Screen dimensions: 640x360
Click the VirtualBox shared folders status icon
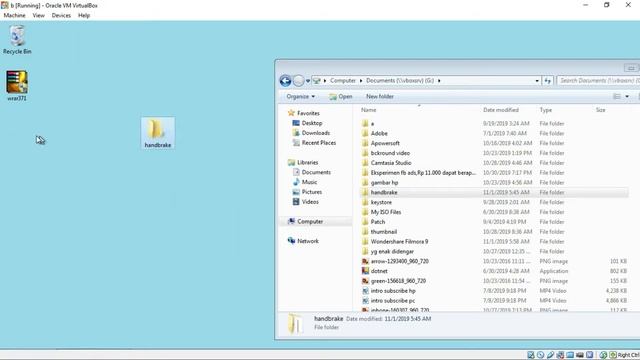570,355
